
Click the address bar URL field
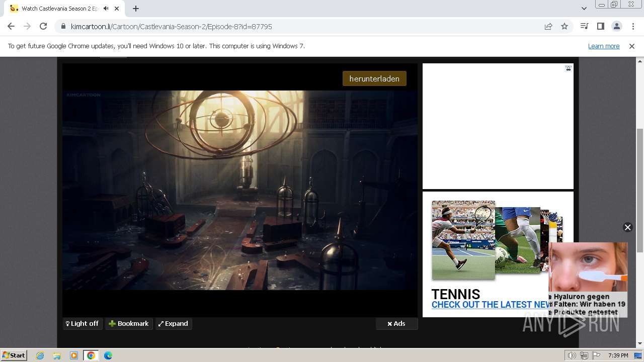(302, 26)
